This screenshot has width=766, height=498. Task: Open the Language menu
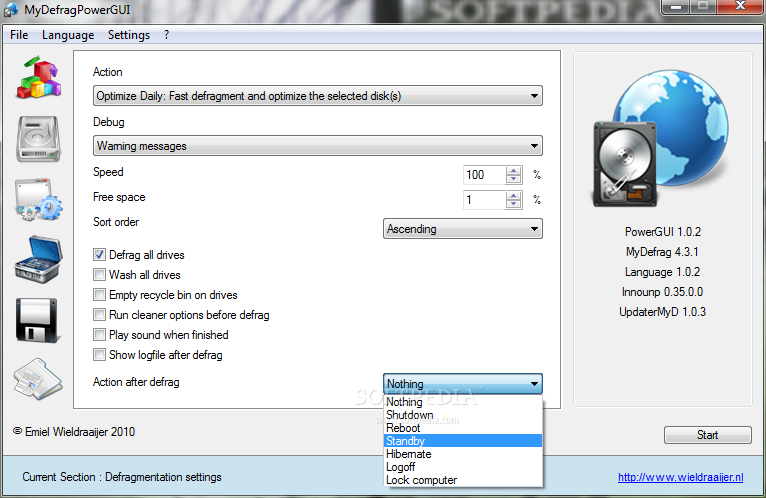click(68, 35)
